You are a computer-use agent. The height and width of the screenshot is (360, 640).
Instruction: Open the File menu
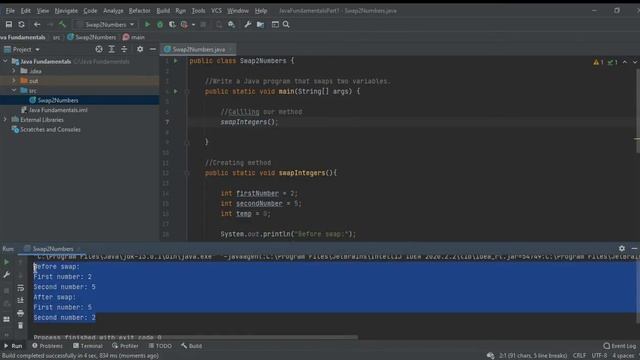click(10, 11)
